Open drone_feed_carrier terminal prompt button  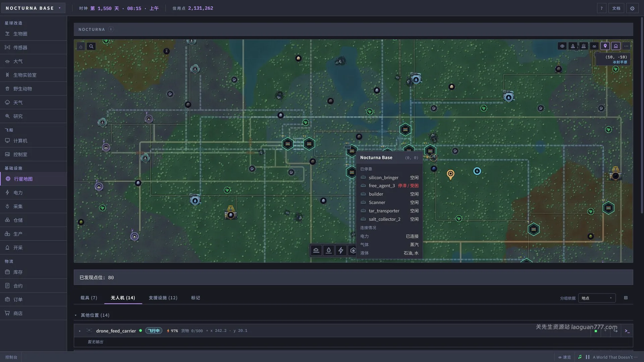tap(627, 331)
